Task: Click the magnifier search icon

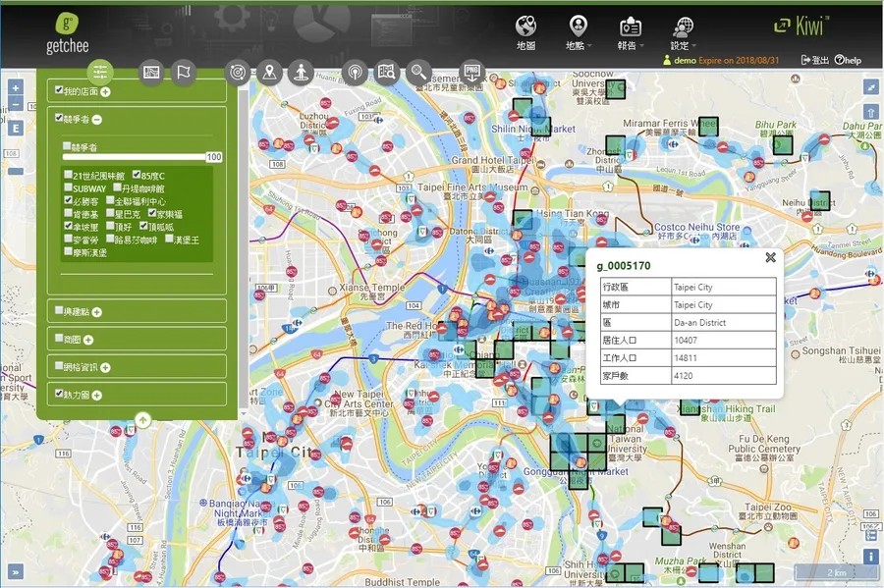Action: pyautogui.click(x=418, y=72)
